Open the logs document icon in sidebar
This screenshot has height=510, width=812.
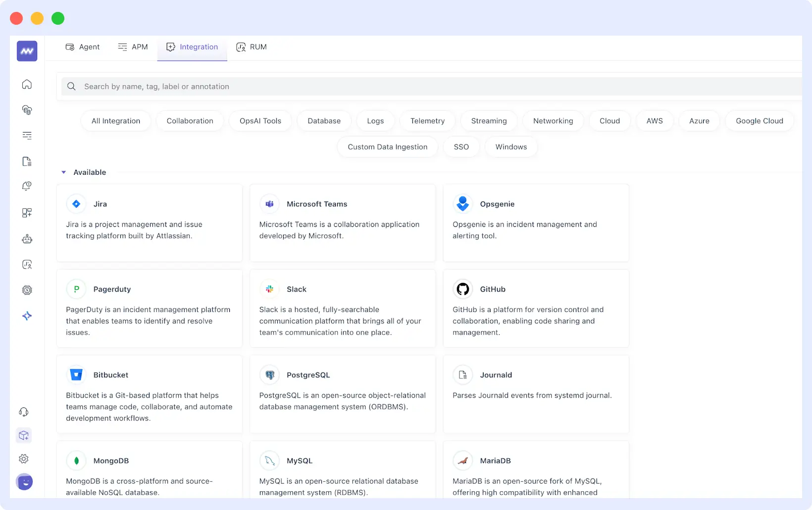click(27, 161)
